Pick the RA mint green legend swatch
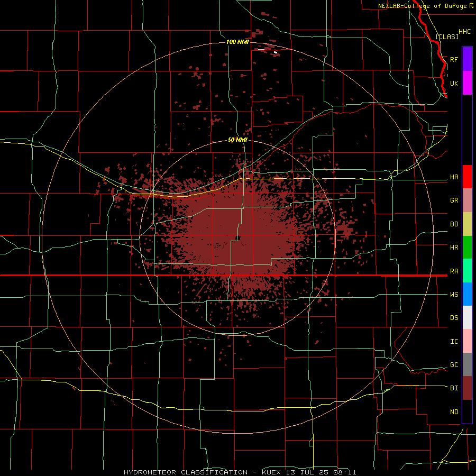Viewport: 476px width, 476px height. [467, 271]
